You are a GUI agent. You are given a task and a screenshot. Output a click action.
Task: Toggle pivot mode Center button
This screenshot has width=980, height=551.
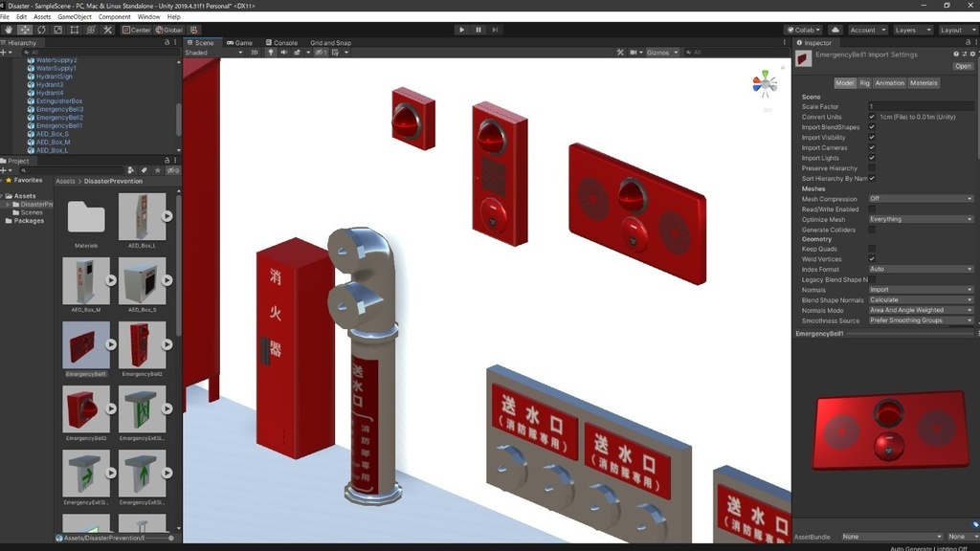[136, 30]
